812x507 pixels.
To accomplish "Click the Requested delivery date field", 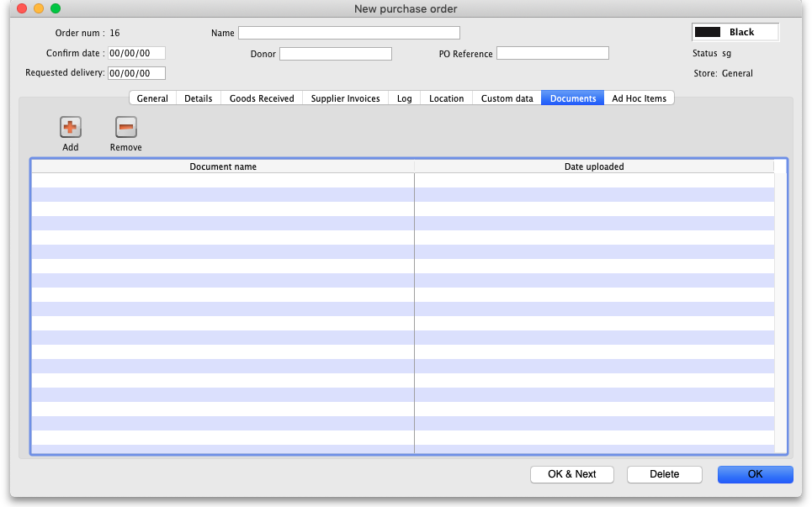I will [x=136, y=73].
